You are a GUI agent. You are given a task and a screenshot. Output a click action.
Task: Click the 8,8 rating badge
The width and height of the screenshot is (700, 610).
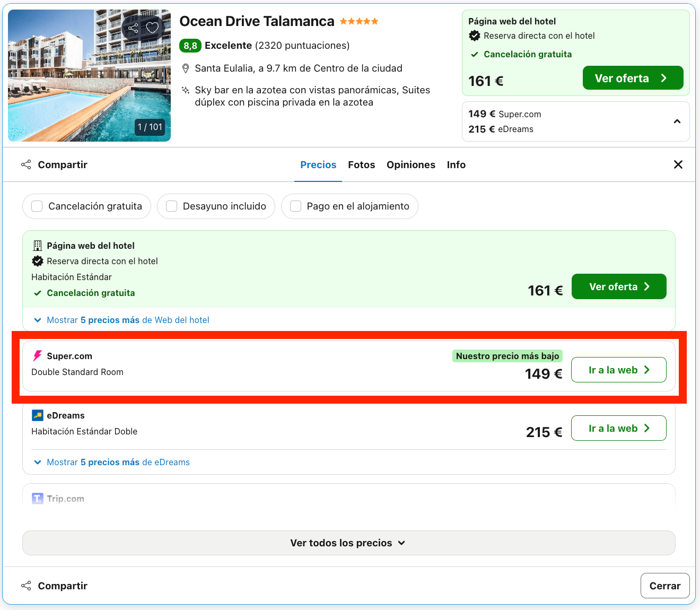point(190,46)
